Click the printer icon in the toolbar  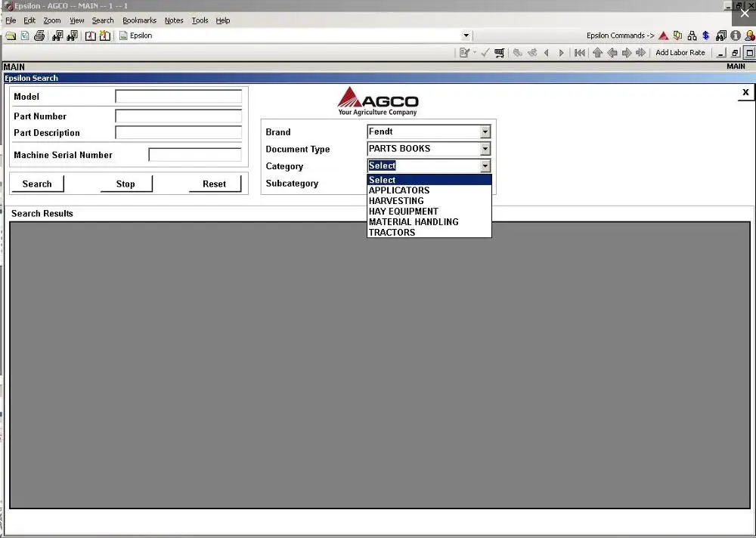[39, 36]
